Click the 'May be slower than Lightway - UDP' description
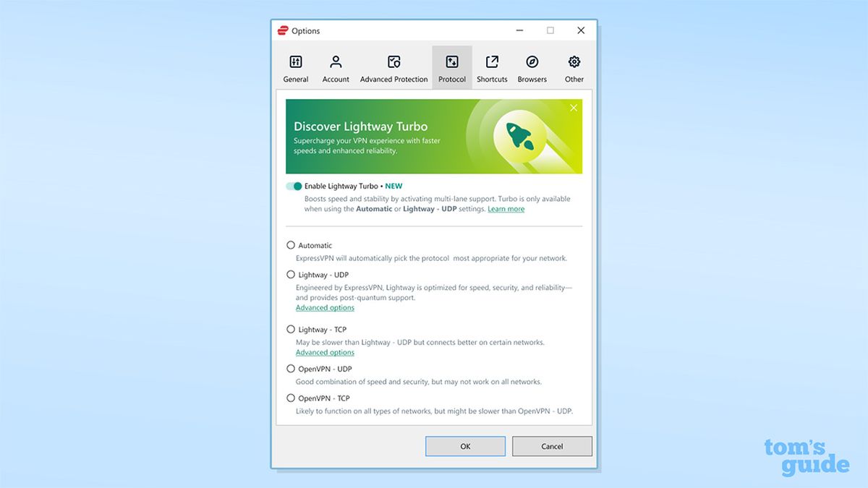868x488 pixels. pyautogui.click(x=420, y=342)
